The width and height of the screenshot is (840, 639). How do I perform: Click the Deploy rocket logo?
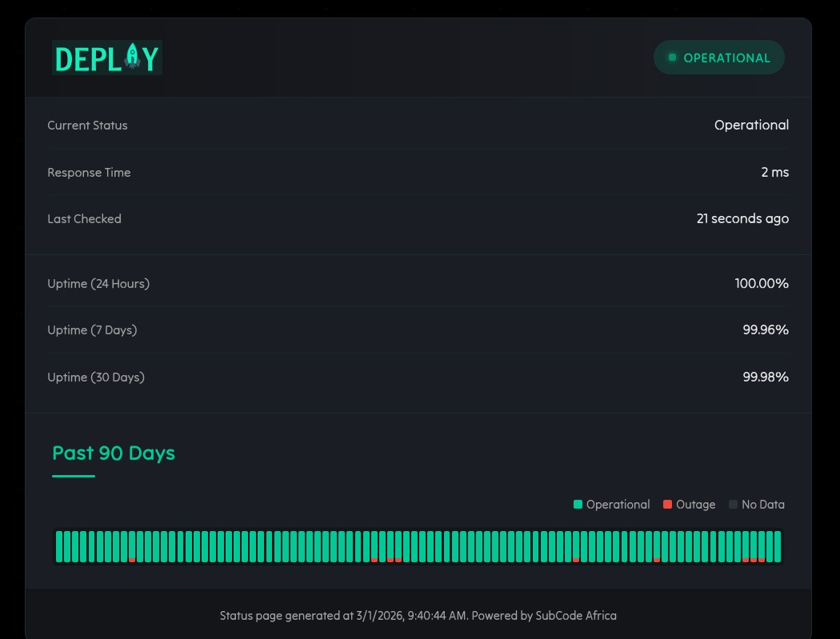point(107,58)
